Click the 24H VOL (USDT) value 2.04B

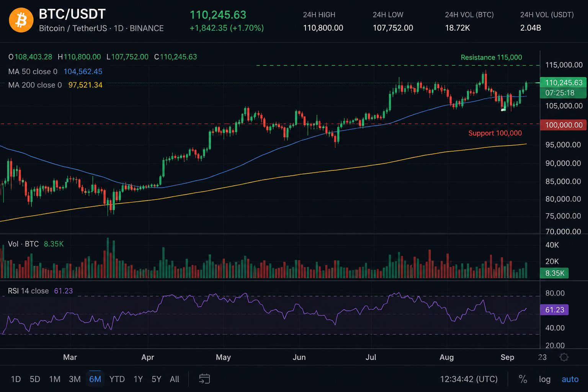[x=531, y=28]
